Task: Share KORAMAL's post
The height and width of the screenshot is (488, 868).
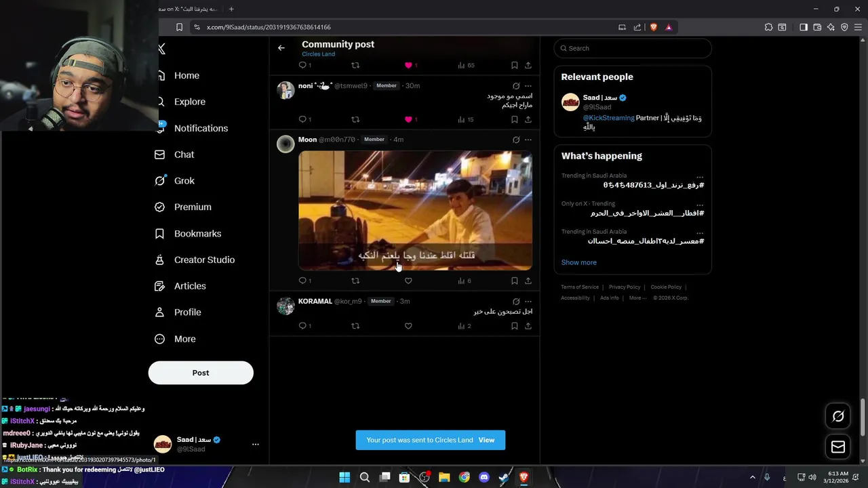Action: click(x=528, y=326)
